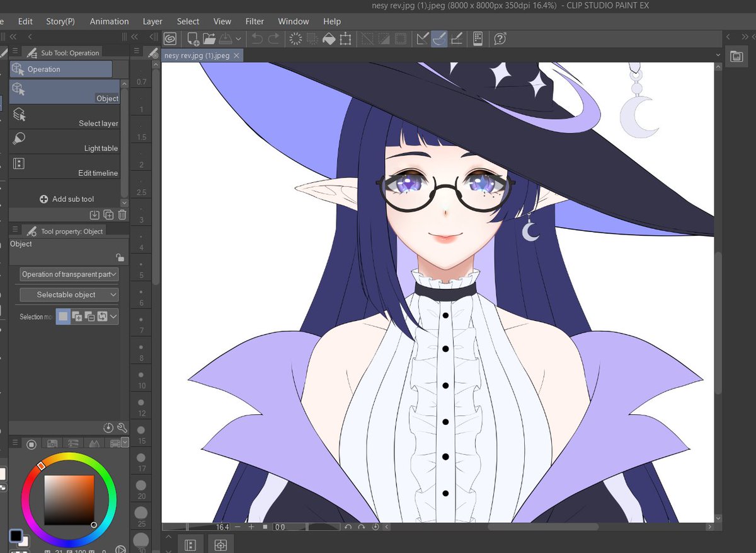Select the Select layer sub tool
The image size is (756, 553).
65,117
